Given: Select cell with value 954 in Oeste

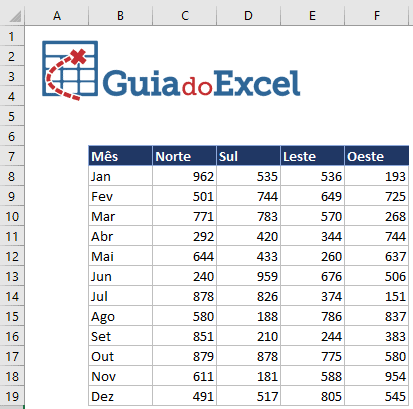Looking at the screenshot, I should pyautogui.click(x=377, y=376).
